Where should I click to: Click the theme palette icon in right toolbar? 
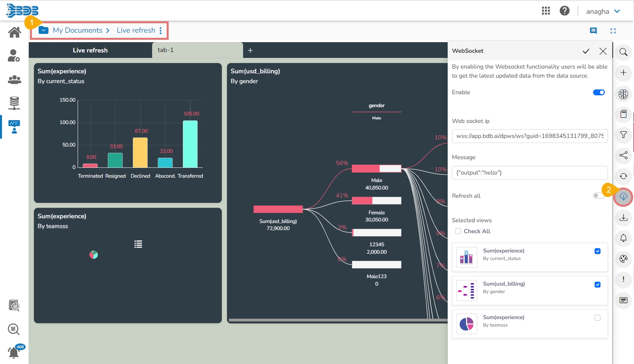pyautogui.click(x=623, y=259)
